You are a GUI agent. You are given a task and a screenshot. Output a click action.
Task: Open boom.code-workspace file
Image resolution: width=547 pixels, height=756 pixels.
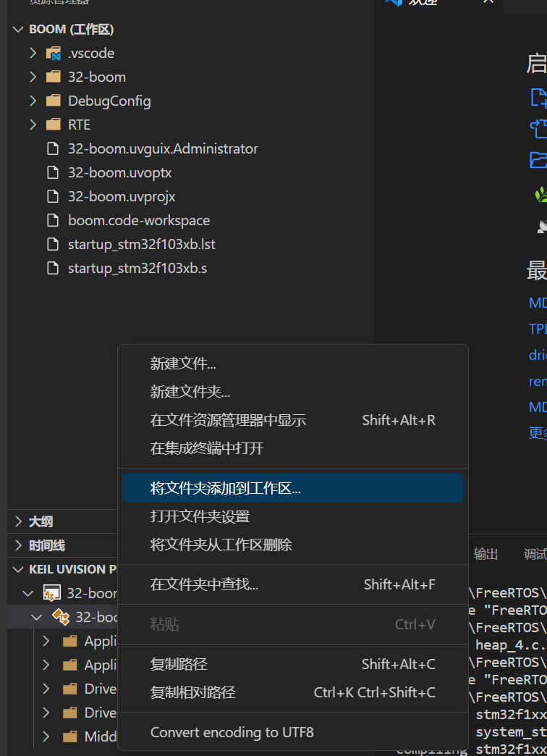coord(139,220)
